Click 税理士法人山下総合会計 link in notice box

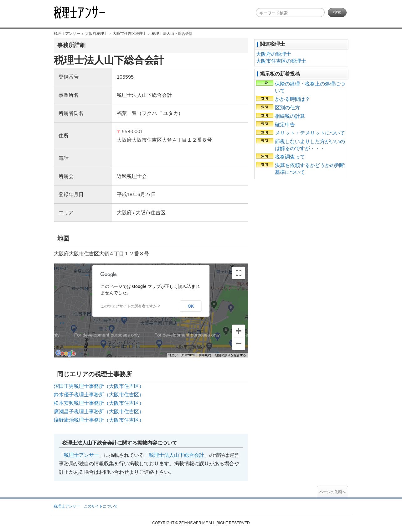(177, 455)
